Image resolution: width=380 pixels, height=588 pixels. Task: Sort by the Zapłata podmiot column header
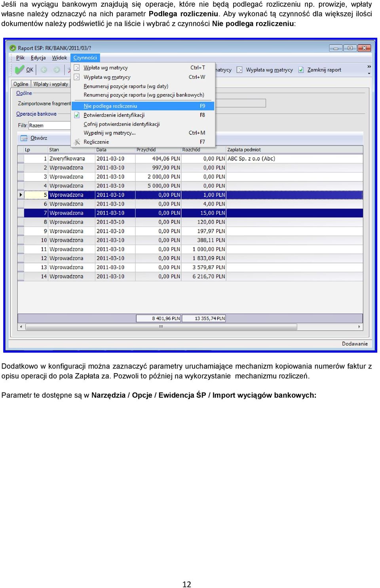(x=294, y=150)
